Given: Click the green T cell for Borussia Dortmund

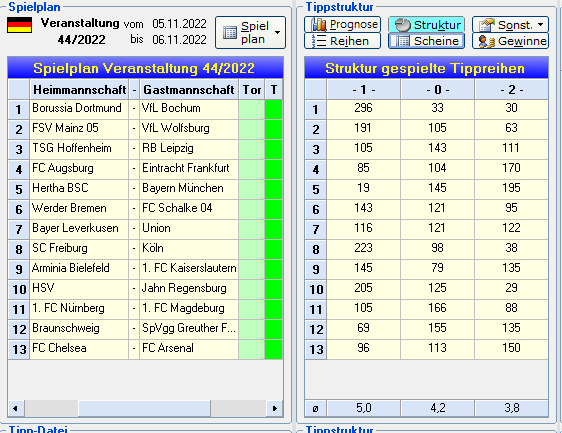Looking at the screenshot, I should 273,109.
